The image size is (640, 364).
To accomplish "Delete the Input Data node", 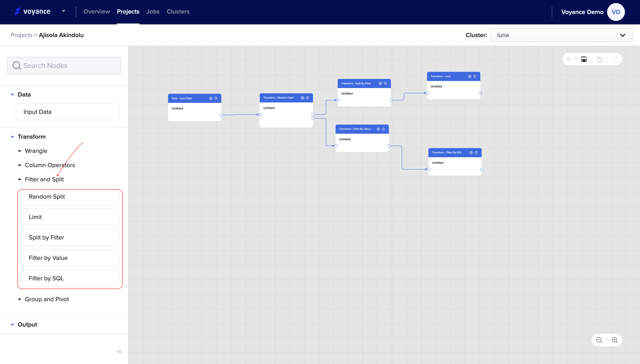I will point(216,98).
